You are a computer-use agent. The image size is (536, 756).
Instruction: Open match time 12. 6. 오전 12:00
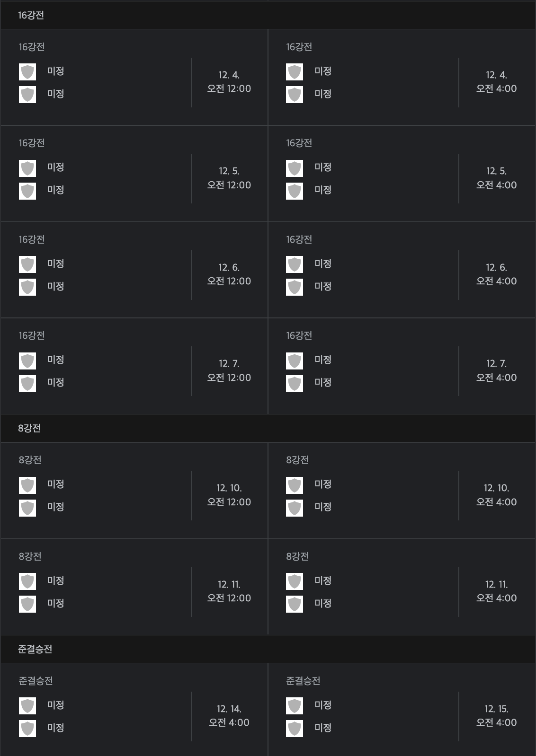pos(229,274)
